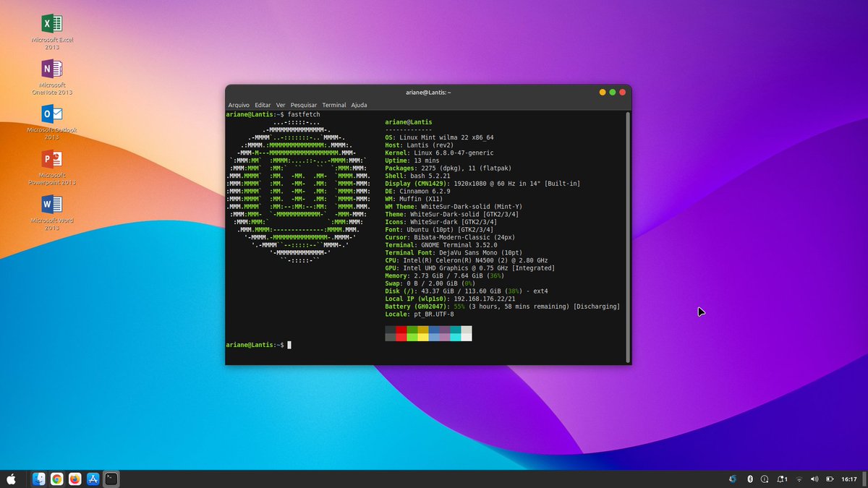
Task: Click the 'Memory: 2.73 GiB / 7.64 GiB' line
Action: 444,276
